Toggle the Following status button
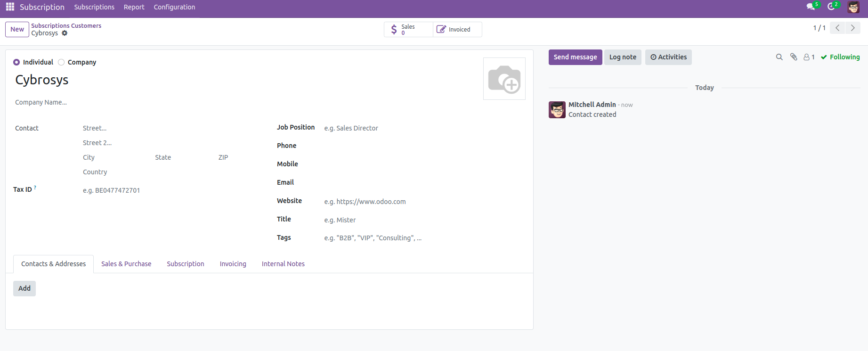868x351 pixels. (x=840, y=57)
